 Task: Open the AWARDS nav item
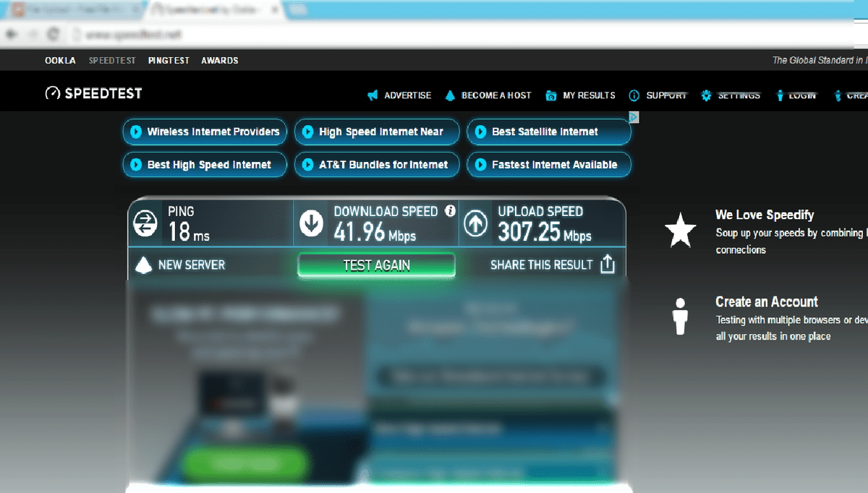click(x=220, y=61)
